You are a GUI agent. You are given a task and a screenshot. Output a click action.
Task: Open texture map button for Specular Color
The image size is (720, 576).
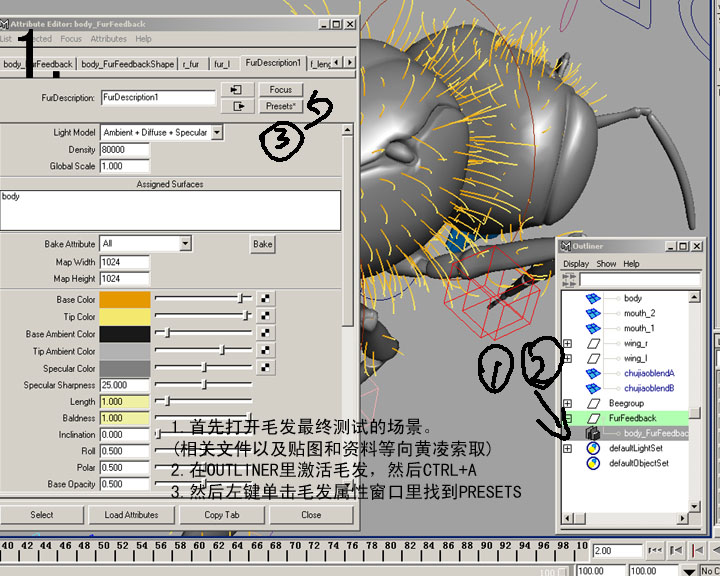[x=265, y=367]
